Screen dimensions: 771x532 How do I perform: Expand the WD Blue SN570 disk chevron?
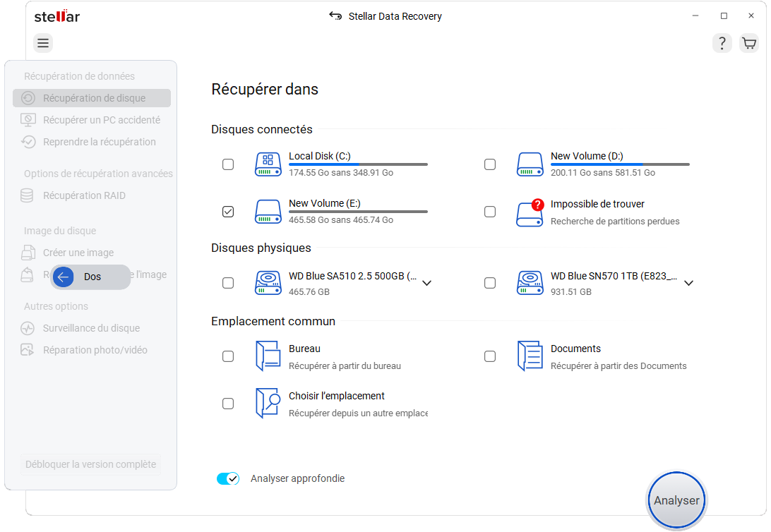[689, 283]
